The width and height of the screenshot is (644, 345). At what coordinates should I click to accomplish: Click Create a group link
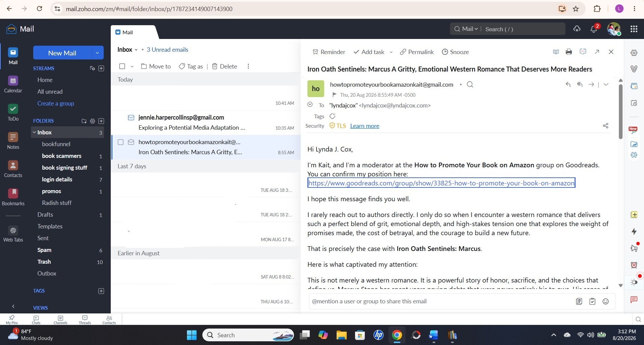tap(56, 103)
